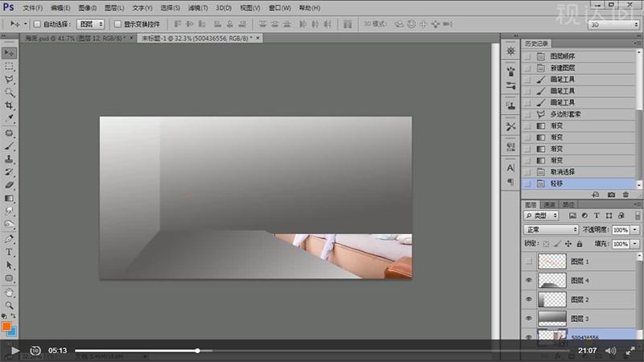Select the Rectangular Marquee tool
The image size is (644, 362).
9,67
